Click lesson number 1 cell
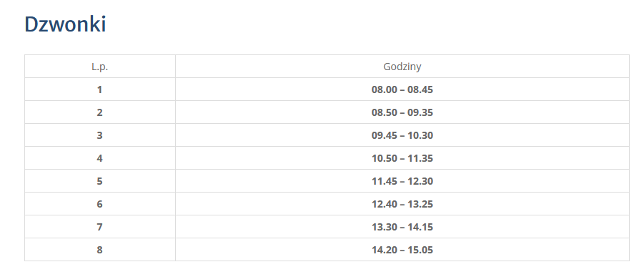This screenshot has width=644, height=277. (100, 89)
